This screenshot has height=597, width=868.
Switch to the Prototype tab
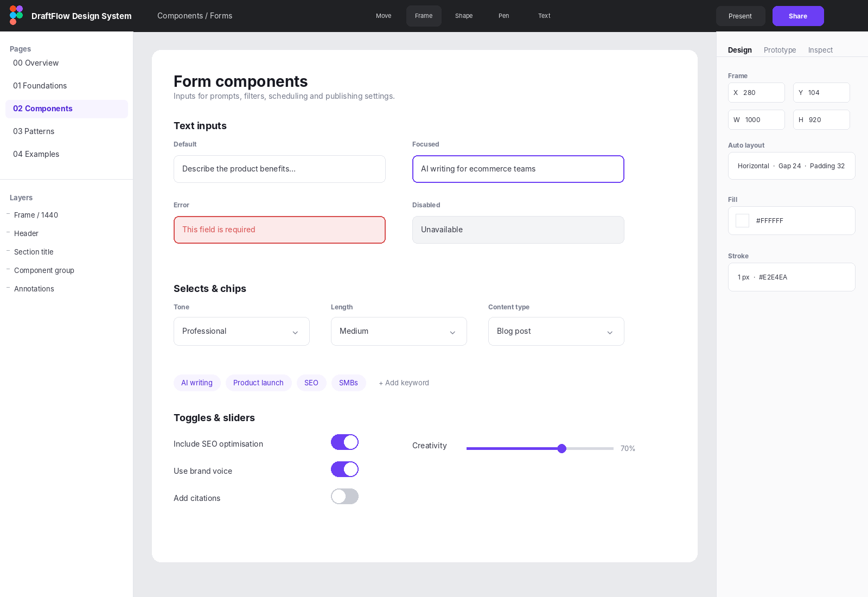pos(780,50)
